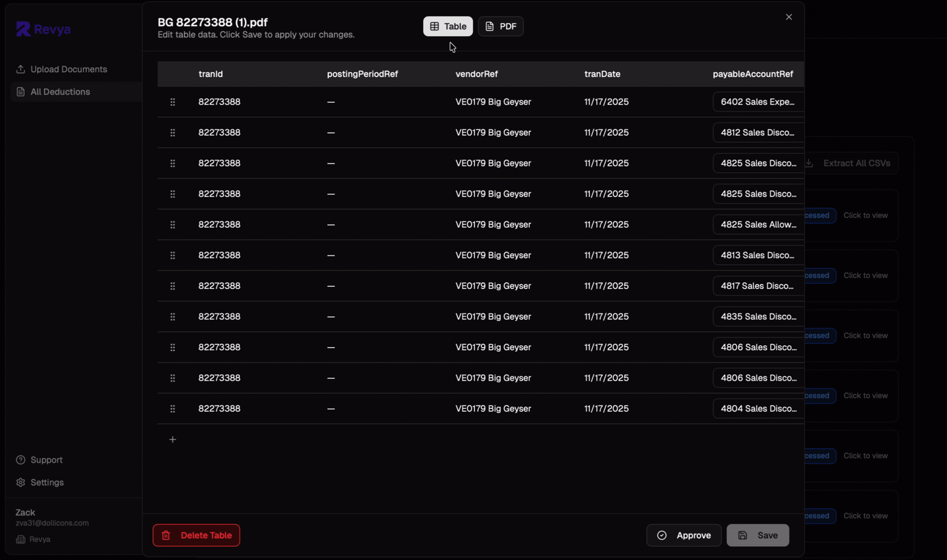Click the Support question-mark icon
This screenshot has height=560, width=947.
tap(20, 460)
